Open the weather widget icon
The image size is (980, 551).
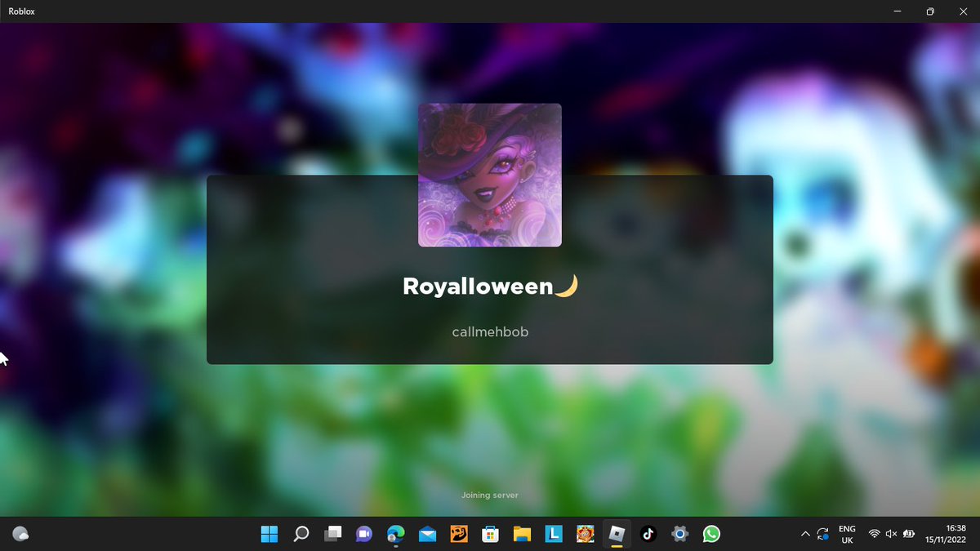pos(20,534)
